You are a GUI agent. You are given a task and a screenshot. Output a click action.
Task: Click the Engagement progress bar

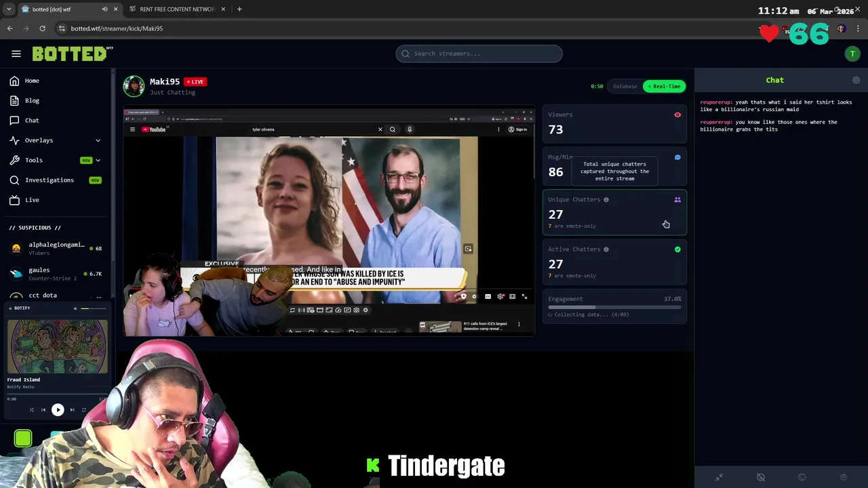(614, 307)
